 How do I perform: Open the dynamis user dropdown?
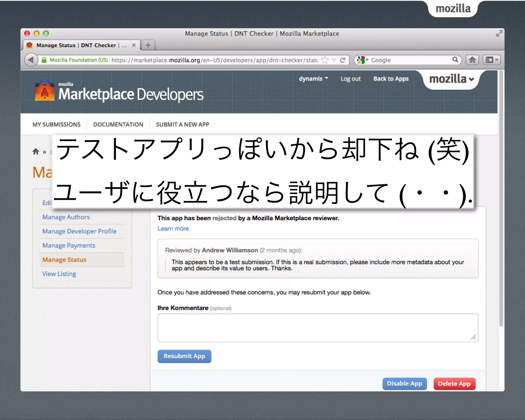313,78
